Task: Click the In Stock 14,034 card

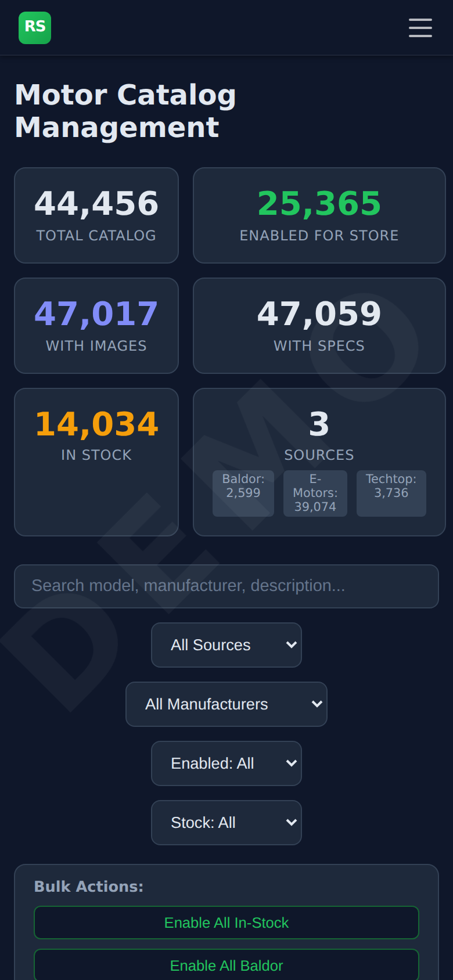Action: tap(96, 462)
